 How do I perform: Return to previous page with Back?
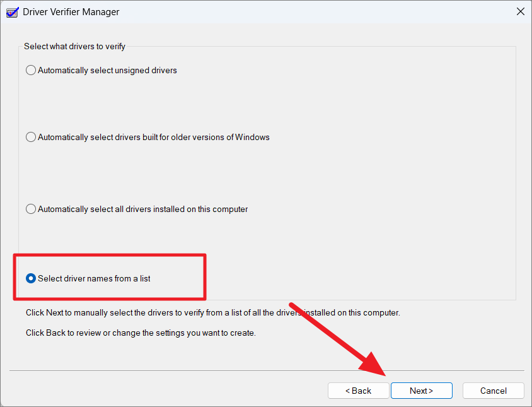(358, 391)
